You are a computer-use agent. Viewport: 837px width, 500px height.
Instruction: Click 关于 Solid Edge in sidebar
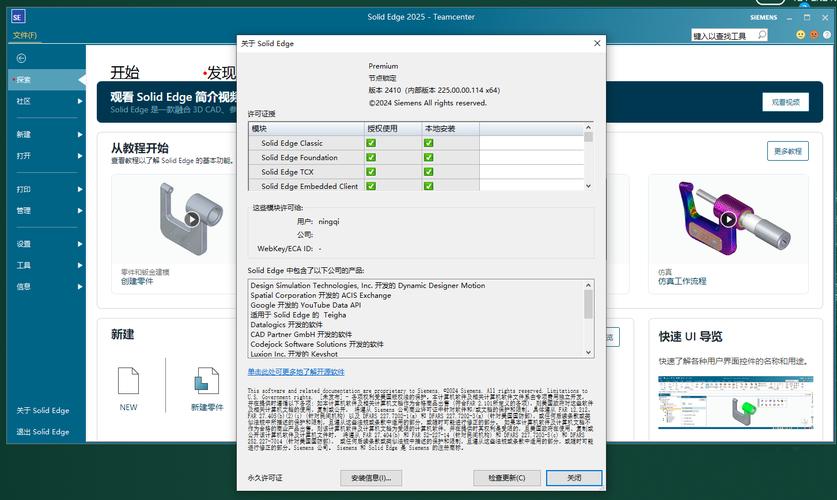(x=43, y=410)
